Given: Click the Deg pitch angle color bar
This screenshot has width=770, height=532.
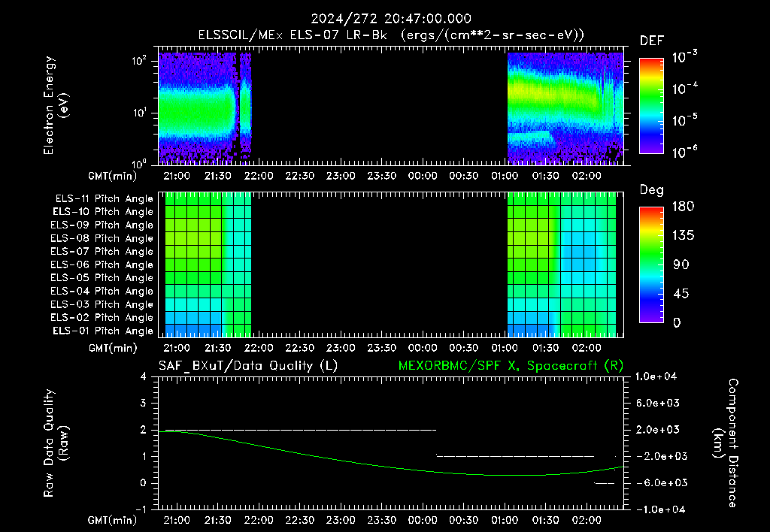Looking at the screenshot, I should (x=651, y=264).
